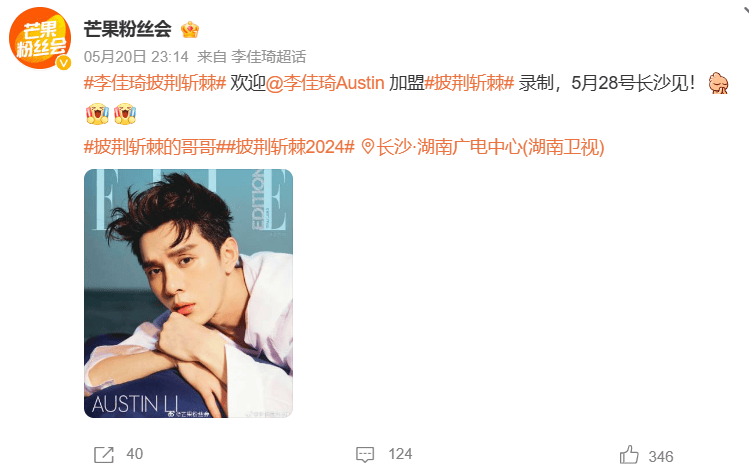Like the post with thumbs-up icon
The image size is (749, 469).
629,455
